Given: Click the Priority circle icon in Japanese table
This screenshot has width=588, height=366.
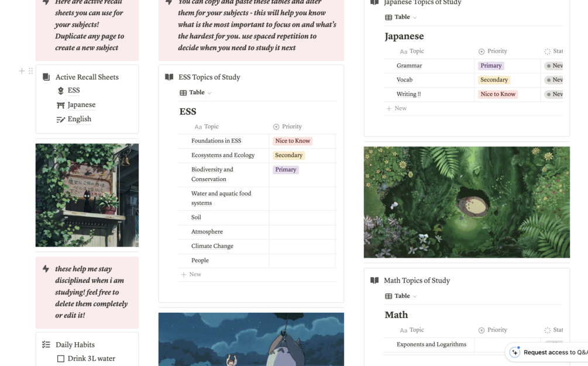Looking at the screenshot, I should pos(482,52).
